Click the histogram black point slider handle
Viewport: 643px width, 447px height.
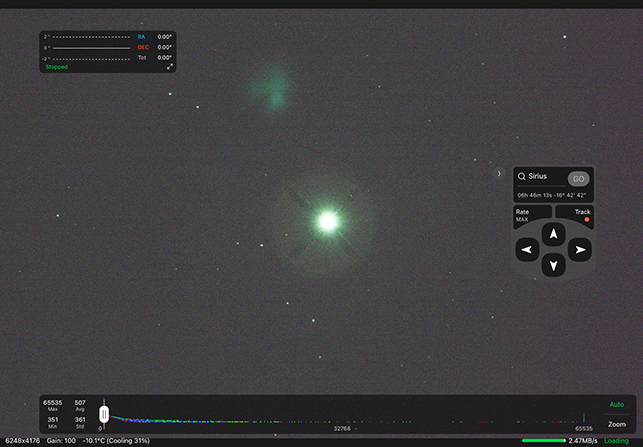103,413
